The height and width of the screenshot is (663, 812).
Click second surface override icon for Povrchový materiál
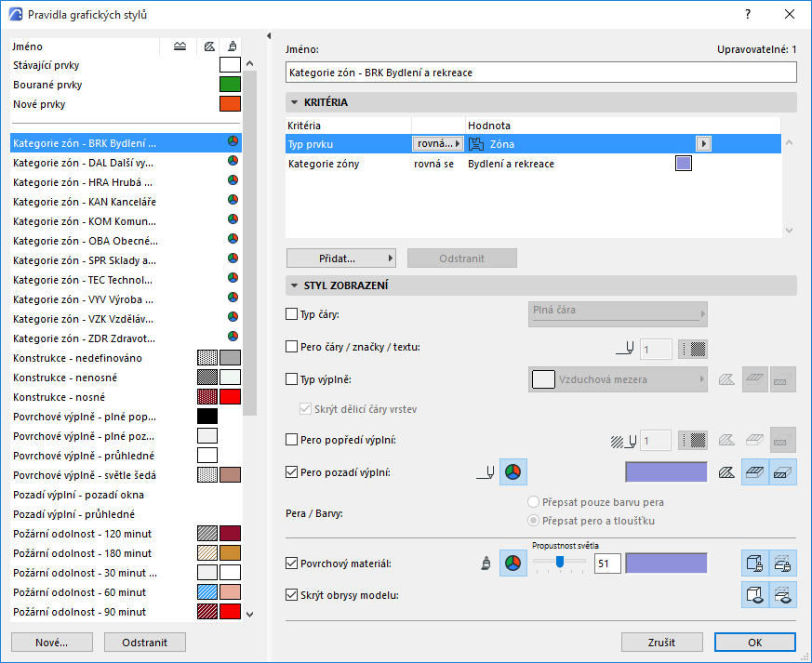(x=783, y=564)
